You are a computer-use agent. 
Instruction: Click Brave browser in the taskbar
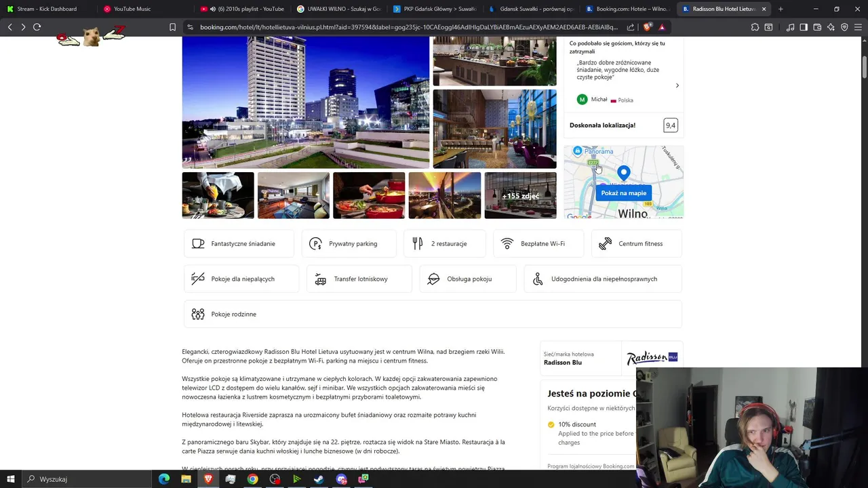click(x=208, y=479)
